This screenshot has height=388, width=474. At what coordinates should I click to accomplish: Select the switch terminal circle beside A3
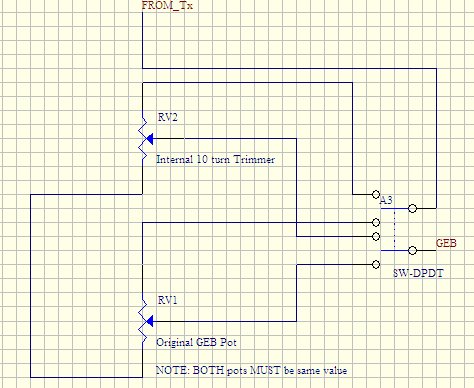pyautogui.click(x=376, y=194)
